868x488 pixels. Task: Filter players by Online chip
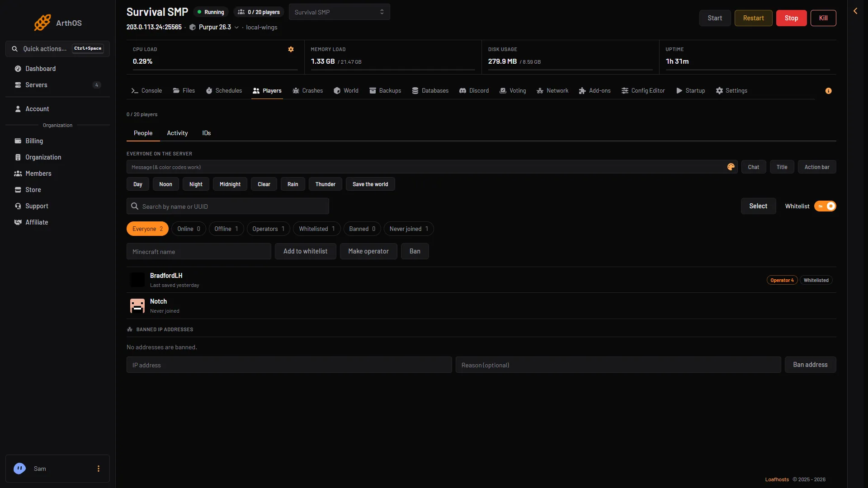click(189, 229)
